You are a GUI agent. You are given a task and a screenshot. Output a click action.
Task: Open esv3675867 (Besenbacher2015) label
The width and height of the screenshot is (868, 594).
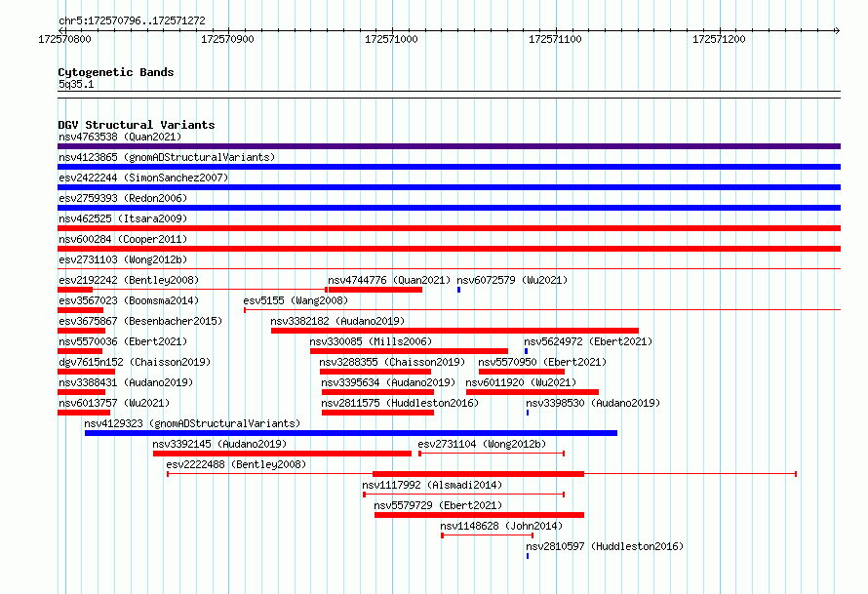click(140, 321)
